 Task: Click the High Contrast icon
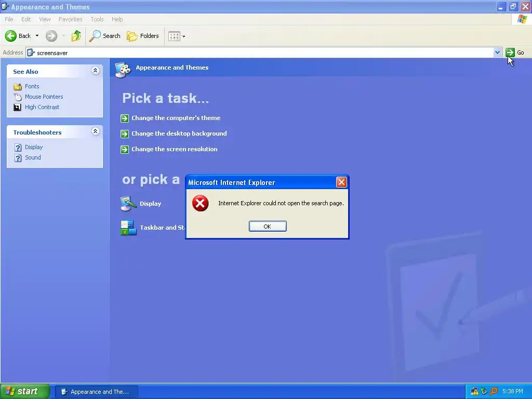17,107
